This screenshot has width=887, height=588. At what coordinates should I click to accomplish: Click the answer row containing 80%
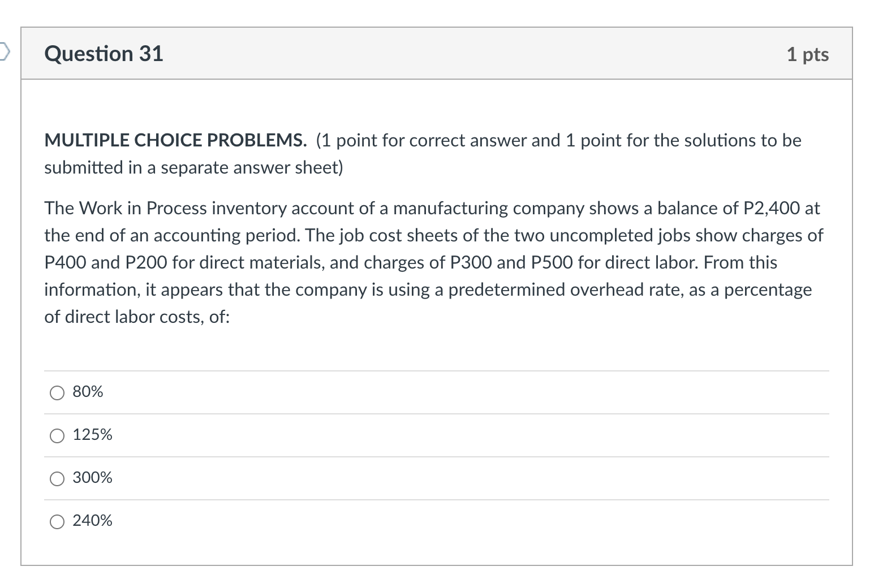(x=396, y=391)
